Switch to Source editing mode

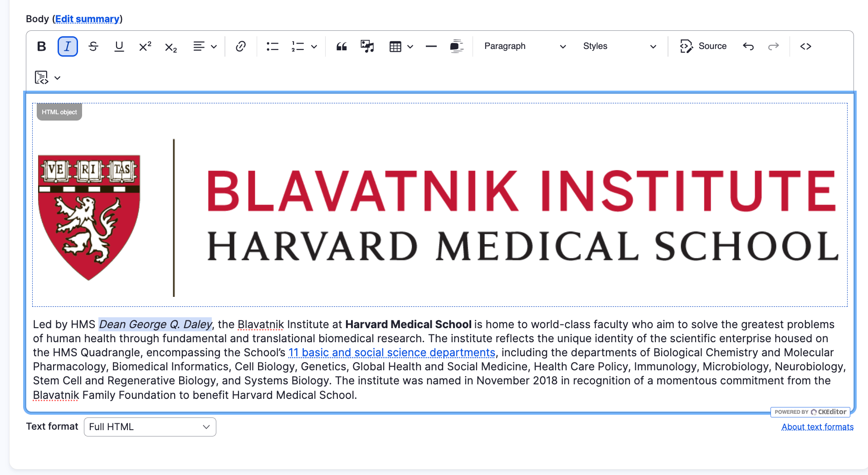coord(703,46)
